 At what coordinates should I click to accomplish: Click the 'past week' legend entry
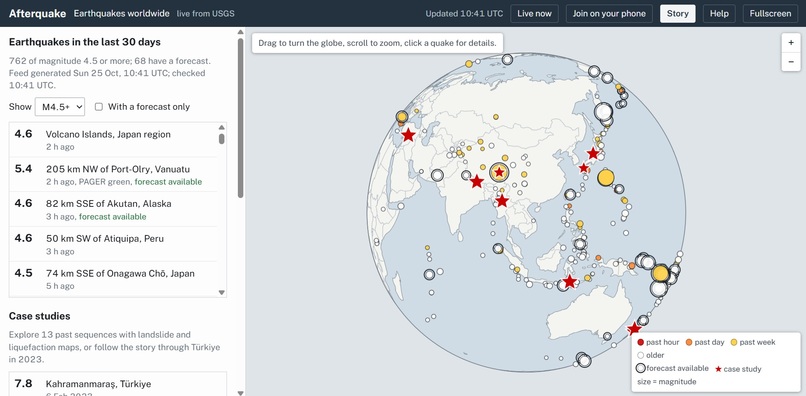click(x=753, y=343)
